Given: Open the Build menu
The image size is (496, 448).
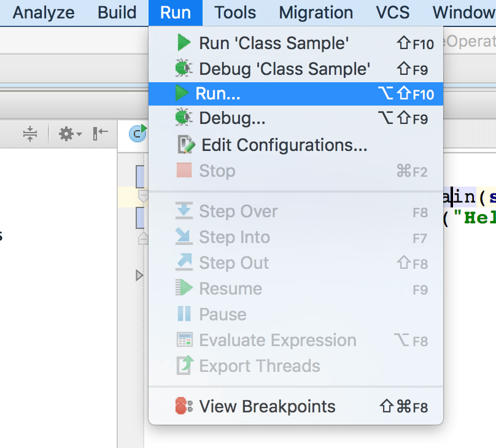Looking at the screenshot, I should pos(117,12).
